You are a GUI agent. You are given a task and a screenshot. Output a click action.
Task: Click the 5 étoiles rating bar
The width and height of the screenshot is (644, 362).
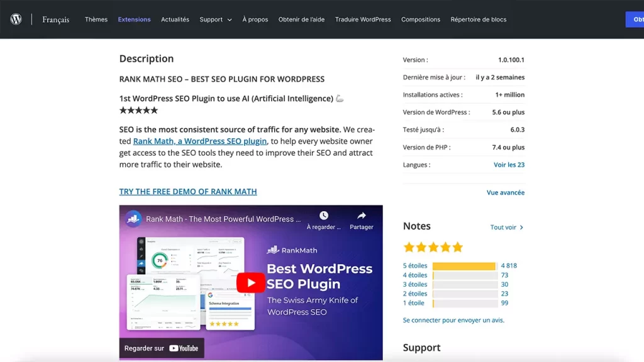[465, 266]
